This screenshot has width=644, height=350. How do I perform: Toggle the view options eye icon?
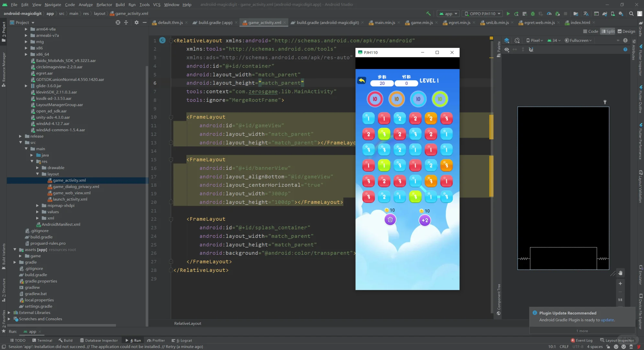click(507, 50)
